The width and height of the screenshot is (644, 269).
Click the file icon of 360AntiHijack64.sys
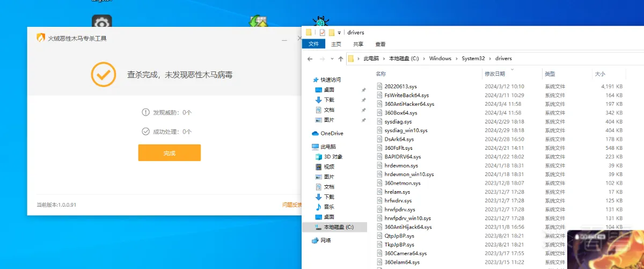click(379, 227)
